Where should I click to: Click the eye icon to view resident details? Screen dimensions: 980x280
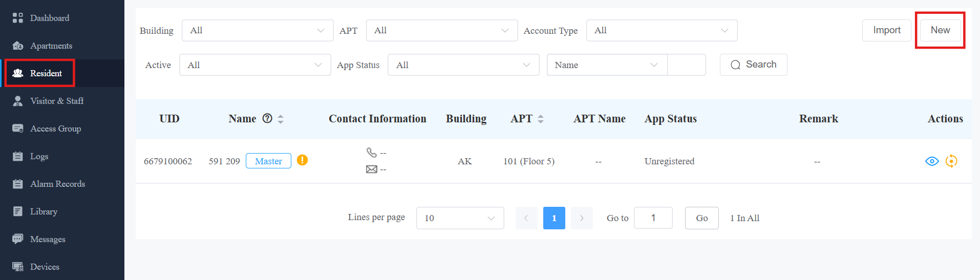932,161
